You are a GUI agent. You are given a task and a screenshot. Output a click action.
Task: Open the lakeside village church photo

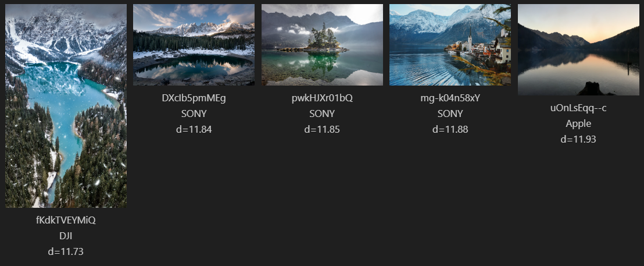point(450,45)
